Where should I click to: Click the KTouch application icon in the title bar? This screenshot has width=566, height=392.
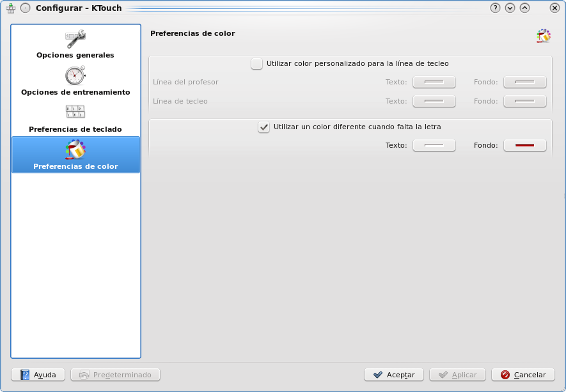[11, 8]
